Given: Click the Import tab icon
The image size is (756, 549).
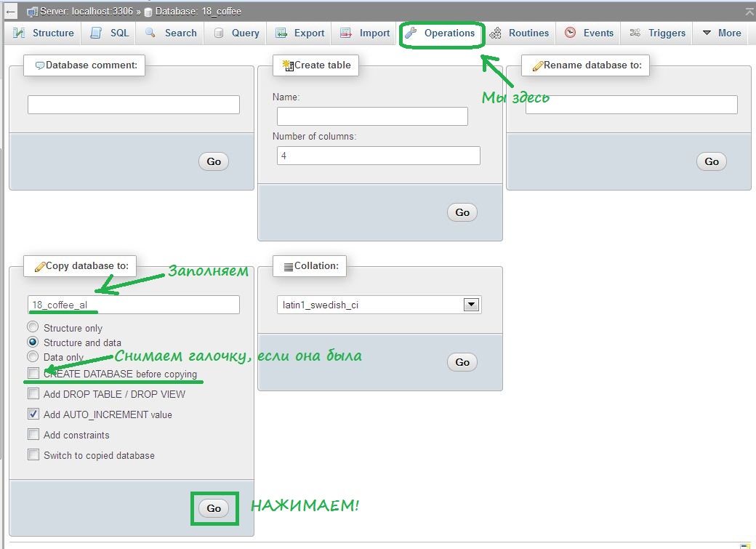Looking at the screenshot, I should 347,33.
